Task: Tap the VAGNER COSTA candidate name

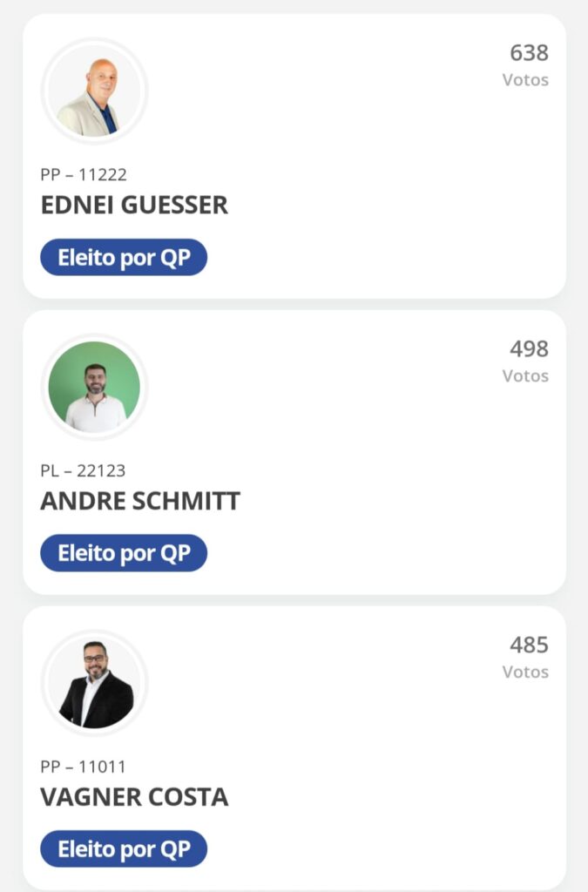Action: point(134,797)
